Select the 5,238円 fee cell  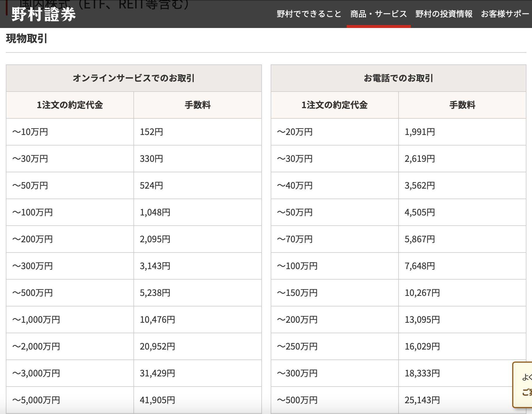point(198,293)
